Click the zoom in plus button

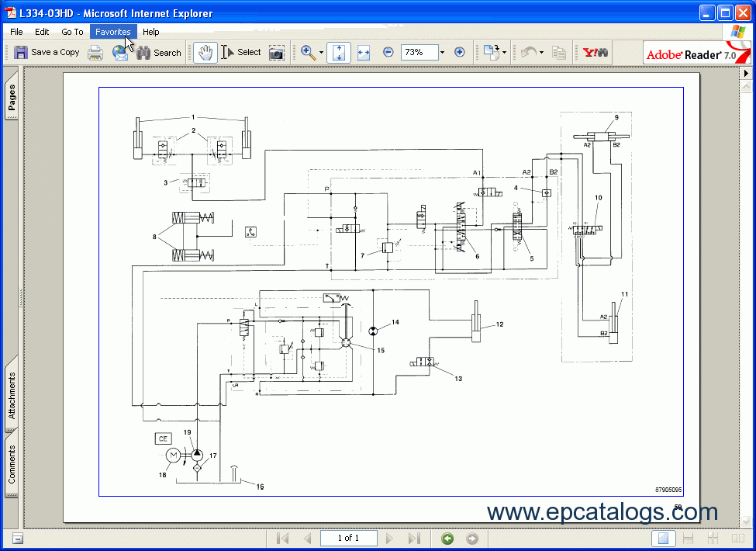[x=460, y=52]
